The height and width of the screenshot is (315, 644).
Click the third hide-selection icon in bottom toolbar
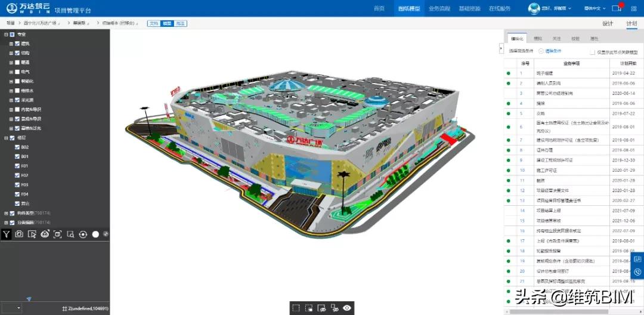pos(321,308)
